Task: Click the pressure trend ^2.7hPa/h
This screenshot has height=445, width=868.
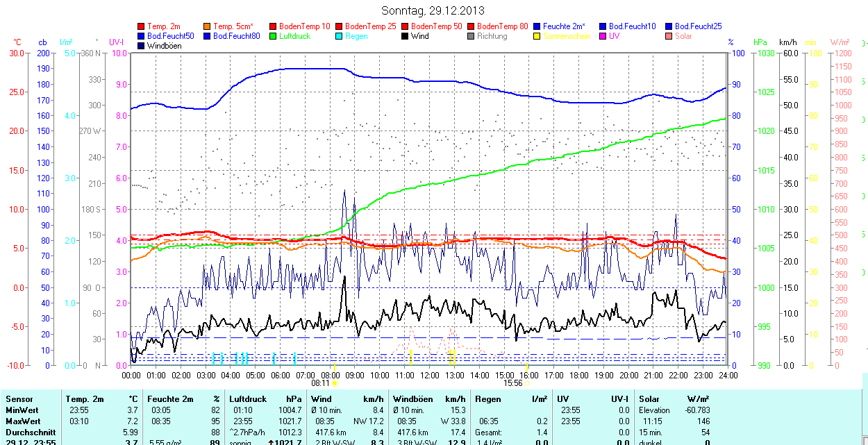Action: [249, 432]
